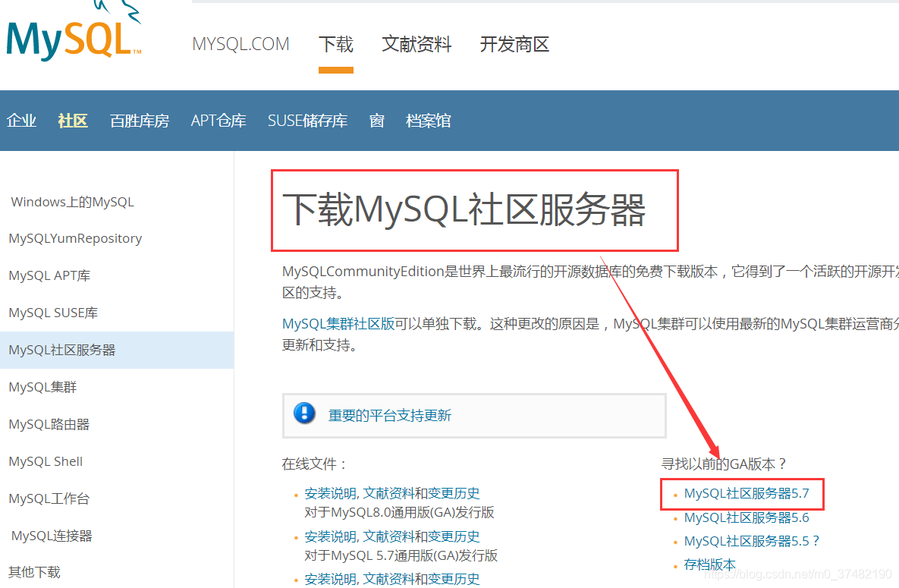Open MySQL连接器 in the sidebar
The height and width of the screenshot is (588, 899).
coord(52,536)
